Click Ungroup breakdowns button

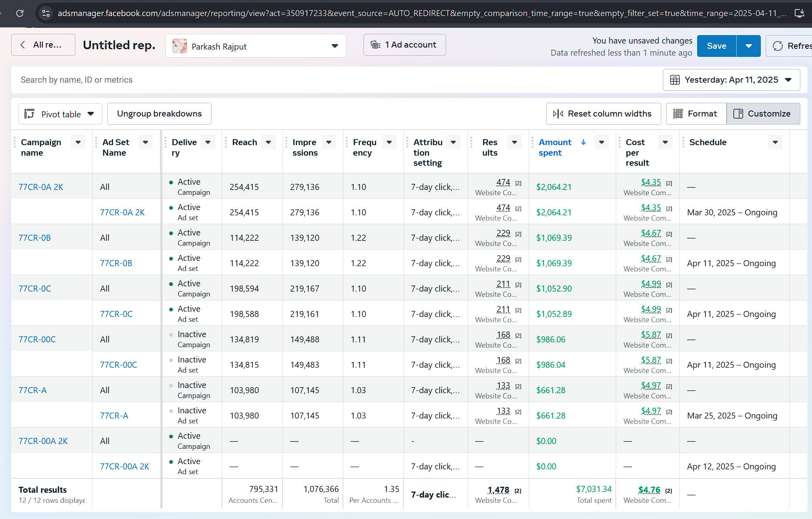click(159, 114)
